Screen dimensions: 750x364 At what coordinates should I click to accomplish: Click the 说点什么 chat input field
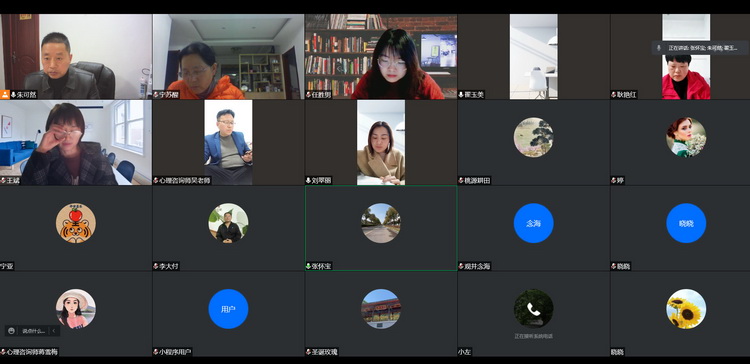pos(33,331)
